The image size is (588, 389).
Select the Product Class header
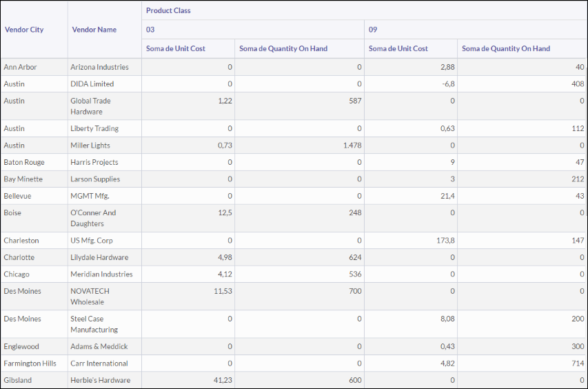click(x=168, y=10)
